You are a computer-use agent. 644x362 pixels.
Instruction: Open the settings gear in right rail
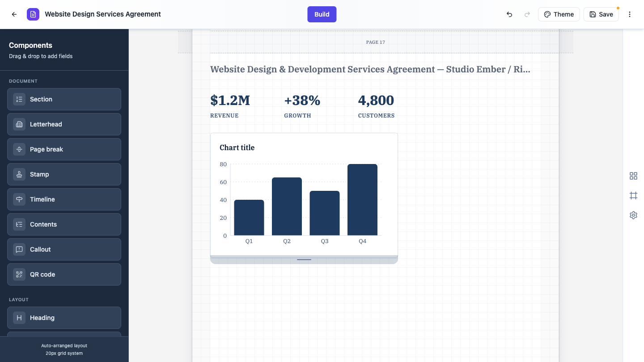tap(633, 215)
